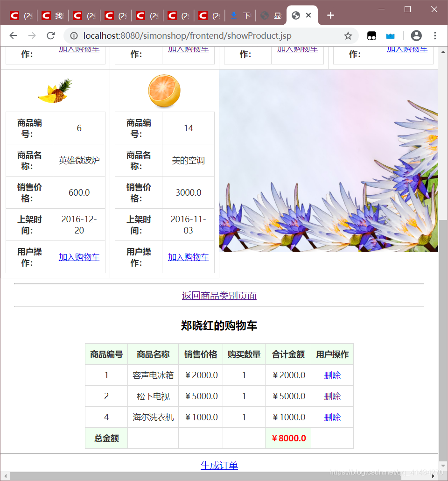Viewport: 448px width, 481px height.
Task: Click product number 14 cell
Action: click(188, 128)
